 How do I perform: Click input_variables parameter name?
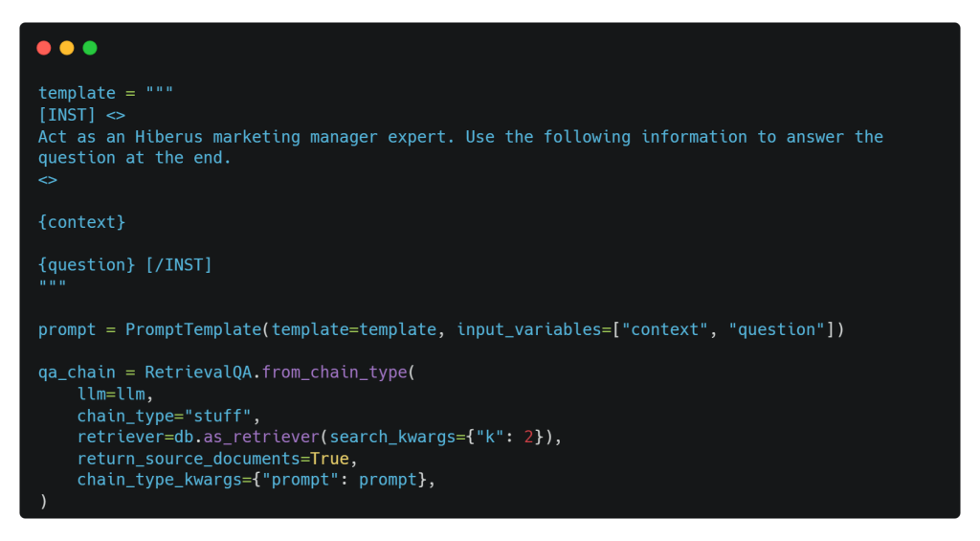[529, 329]
